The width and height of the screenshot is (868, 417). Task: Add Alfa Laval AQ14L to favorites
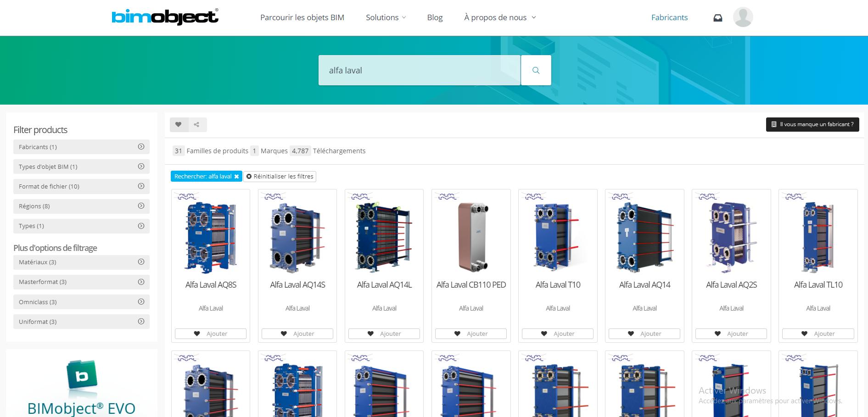(x=384, y=334)
